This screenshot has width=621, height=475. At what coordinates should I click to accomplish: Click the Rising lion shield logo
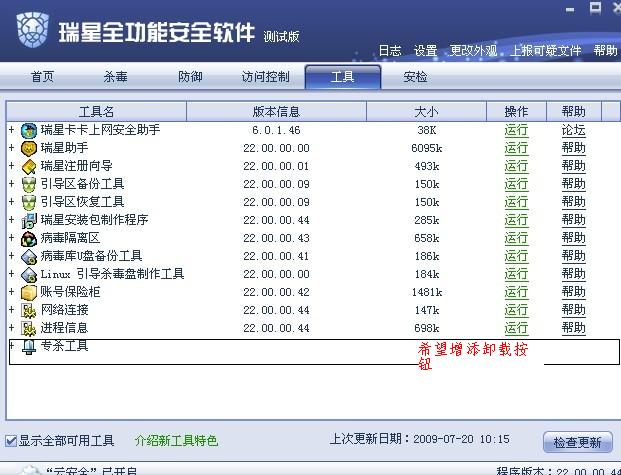pyautogui.click(x=33, y=29)
